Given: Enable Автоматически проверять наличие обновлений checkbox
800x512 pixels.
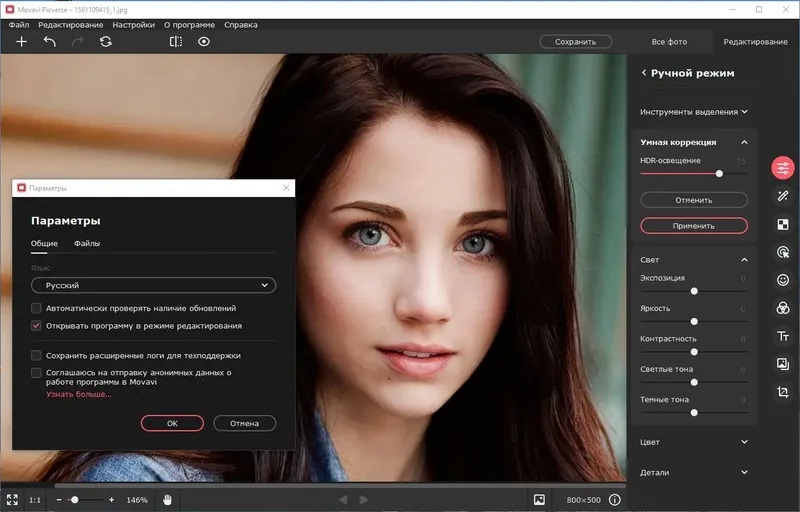Looking at the screenshot, I should point(36,308).
